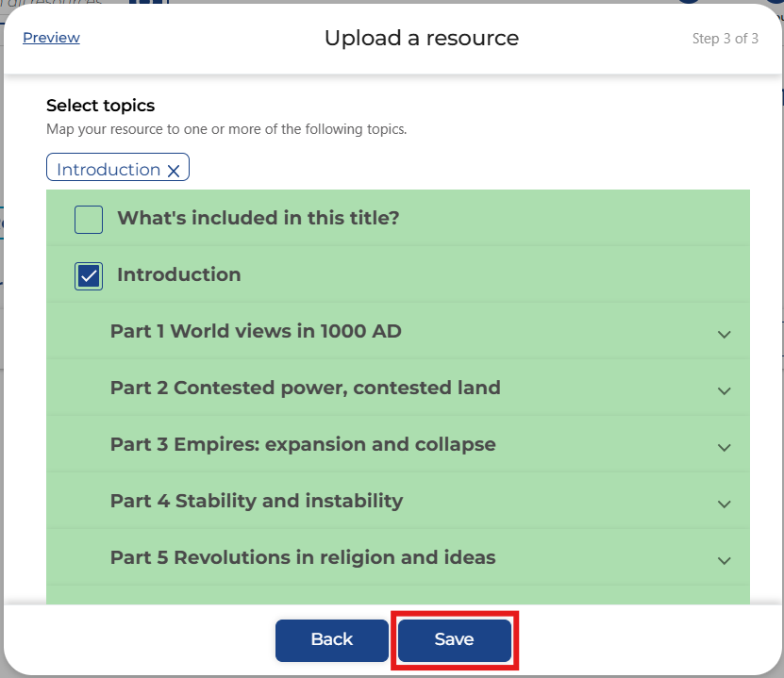The image size is (784, 678).
Task: Select 'Part 5 Revolutions in religion and ideas' label
Action: (302, 557)
